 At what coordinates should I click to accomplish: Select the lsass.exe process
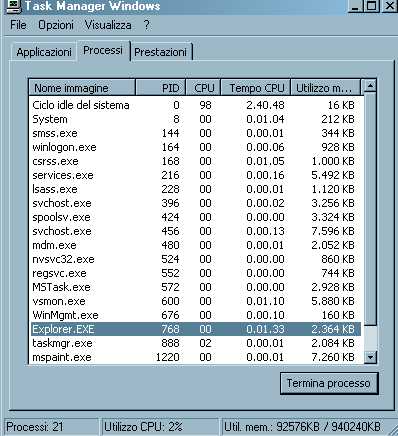195,189
